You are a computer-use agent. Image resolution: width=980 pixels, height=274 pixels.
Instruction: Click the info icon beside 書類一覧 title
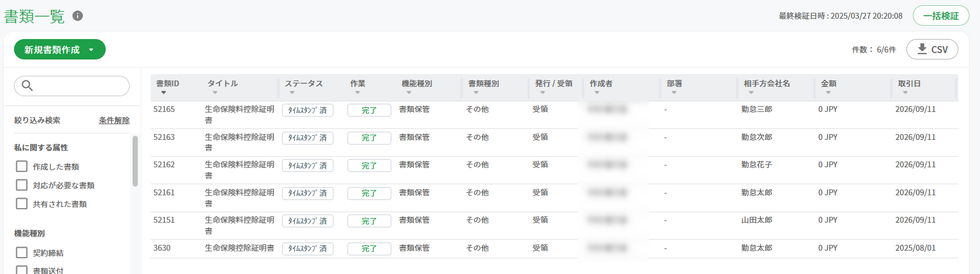point(78,16)
